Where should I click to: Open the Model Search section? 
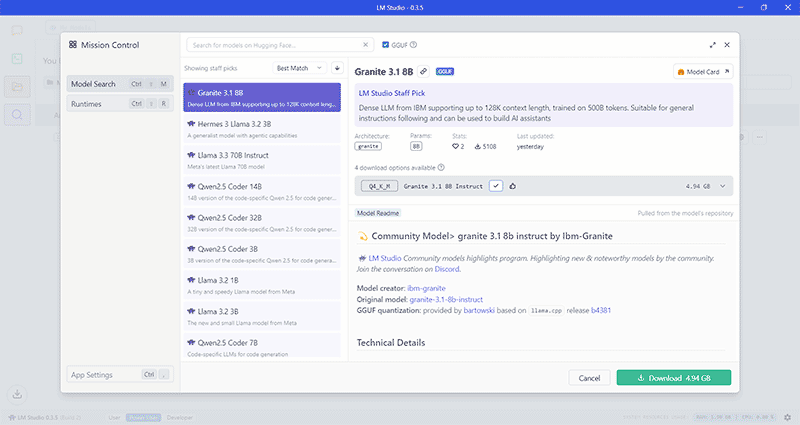pos(120,84)
